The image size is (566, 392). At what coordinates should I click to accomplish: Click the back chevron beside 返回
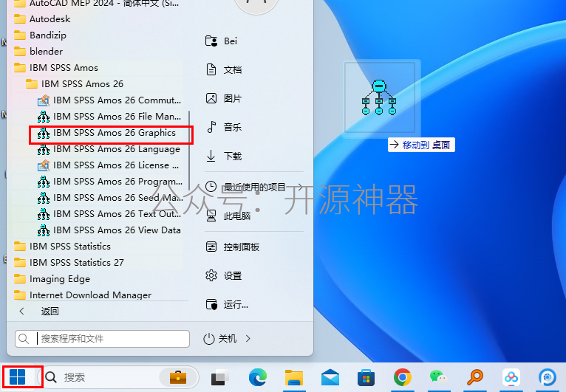[x=21, y=312]
